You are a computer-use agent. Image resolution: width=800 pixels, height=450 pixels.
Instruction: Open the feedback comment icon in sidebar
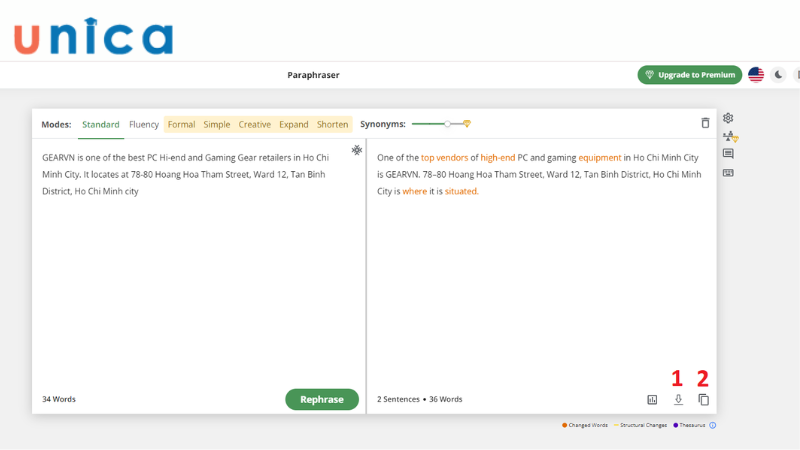[x=728, y=154]
